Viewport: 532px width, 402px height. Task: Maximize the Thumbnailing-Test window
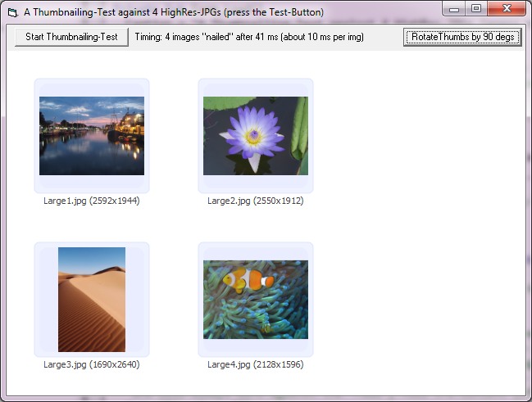pyautogui.click(x=477, y=9)
